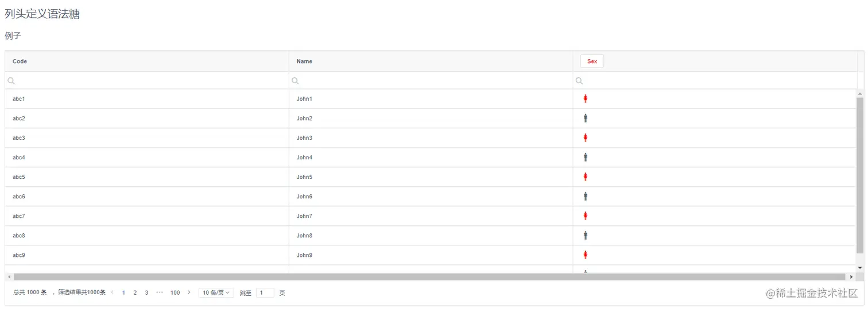Click the Code column filter input
This screenshot has height=309, width=868.
coord(147,81)
